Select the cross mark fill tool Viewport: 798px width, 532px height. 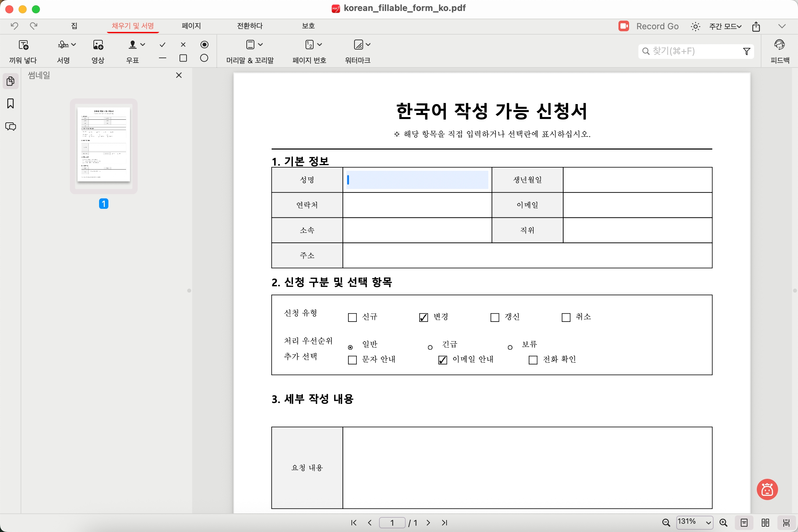click(x=183, y=45)
